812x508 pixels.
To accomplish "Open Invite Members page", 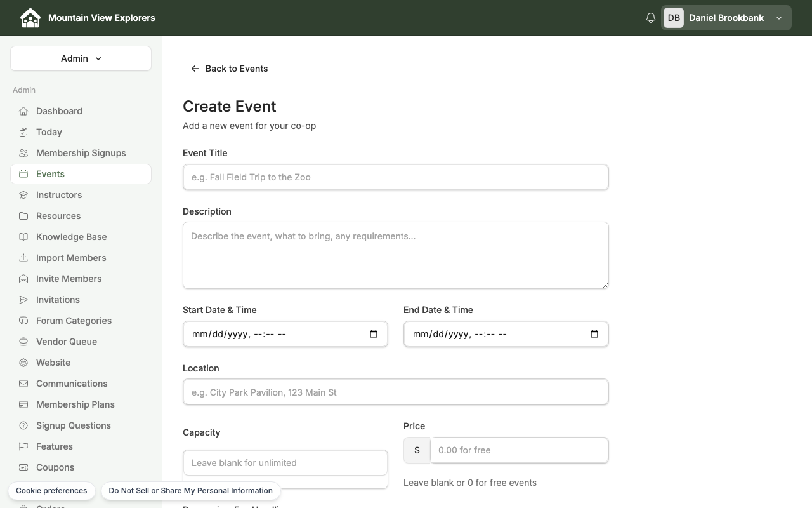I will tap(81, 279).
